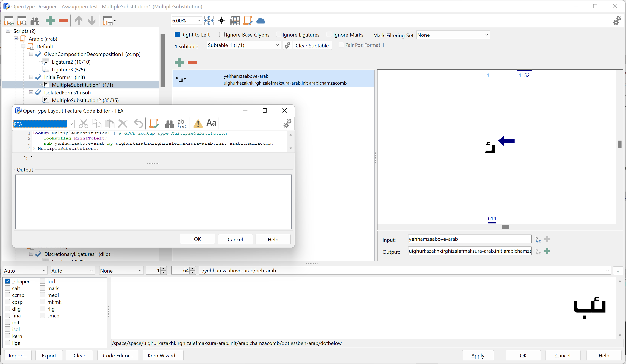Toggle the Right to Left checkbox

click(178, 35)
